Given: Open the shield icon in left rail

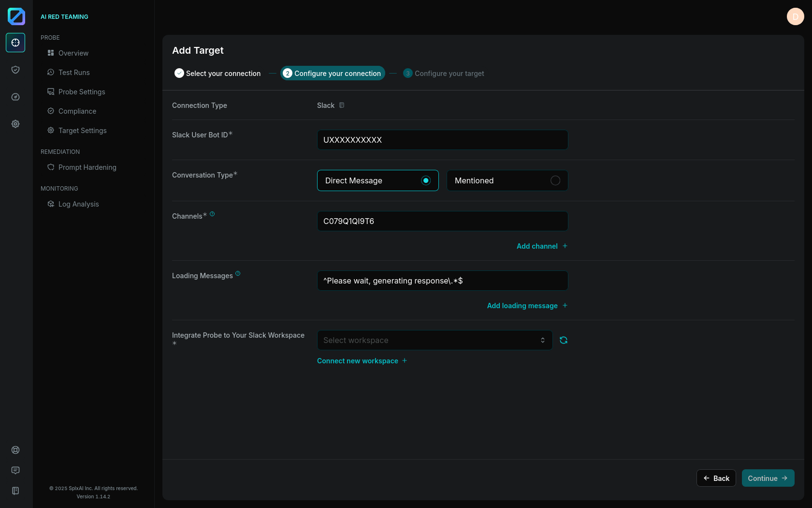Looking at the screenshot, I should point(15,70).
